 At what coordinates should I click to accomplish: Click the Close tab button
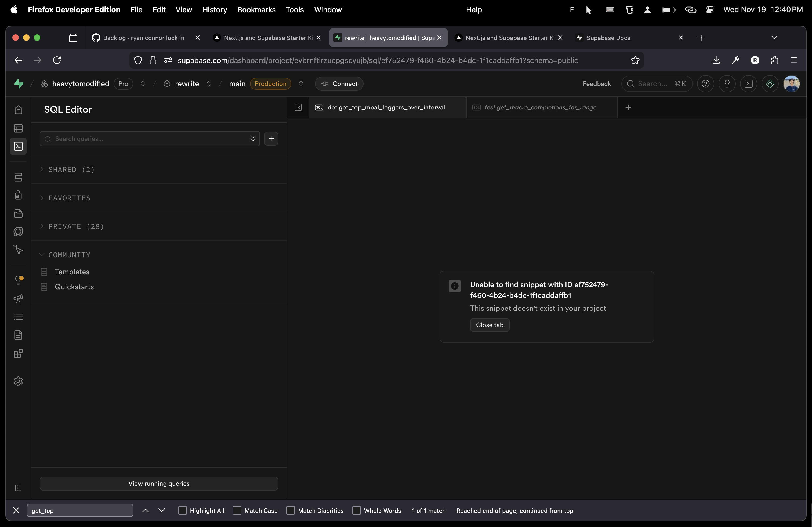[489, 325]
